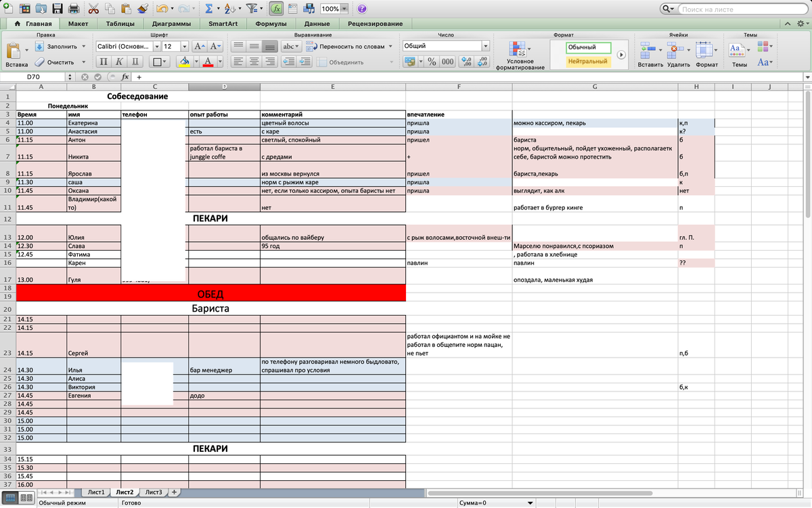The image size is (812, 508).
Task: Click the increase decimal icon
Action: tap(467, 62)
